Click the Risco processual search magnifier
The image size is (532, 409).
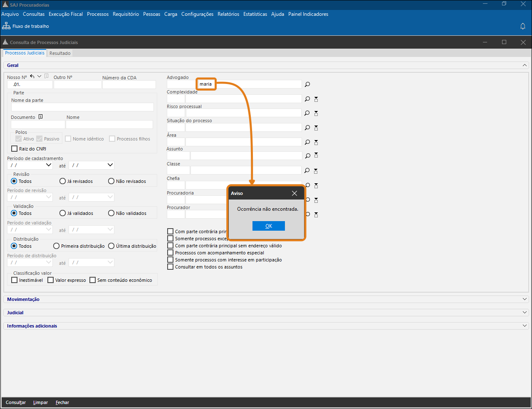[x=307, y=113]
